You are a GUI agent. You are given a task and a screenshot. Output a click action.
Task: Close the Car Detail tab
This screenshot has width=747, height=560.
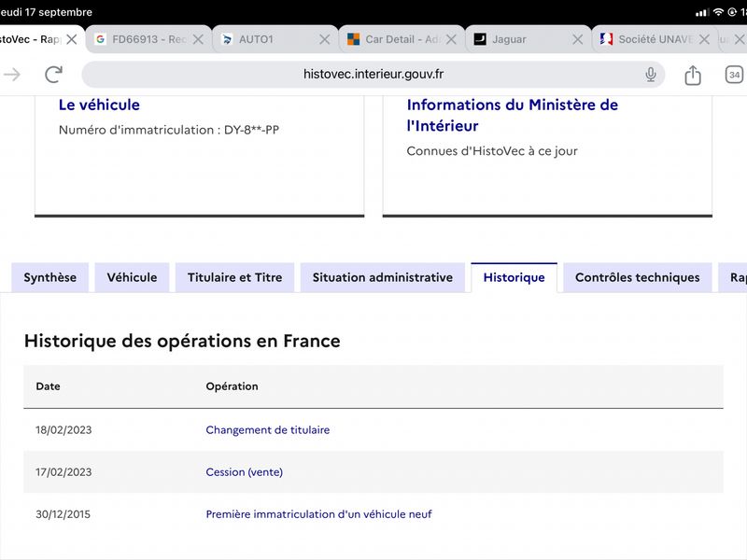pyautogui.click(x=451, y=39)
